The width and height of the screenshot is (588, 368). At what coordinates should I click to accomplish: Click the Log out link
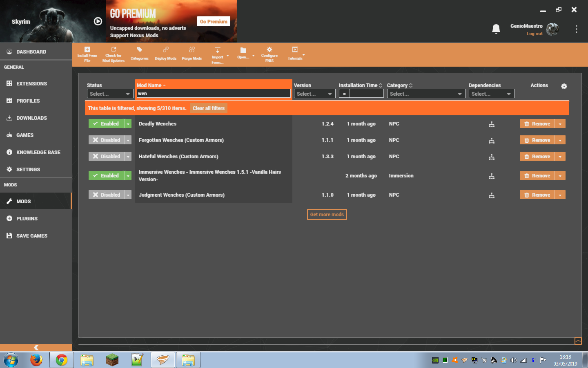[535, 34]
